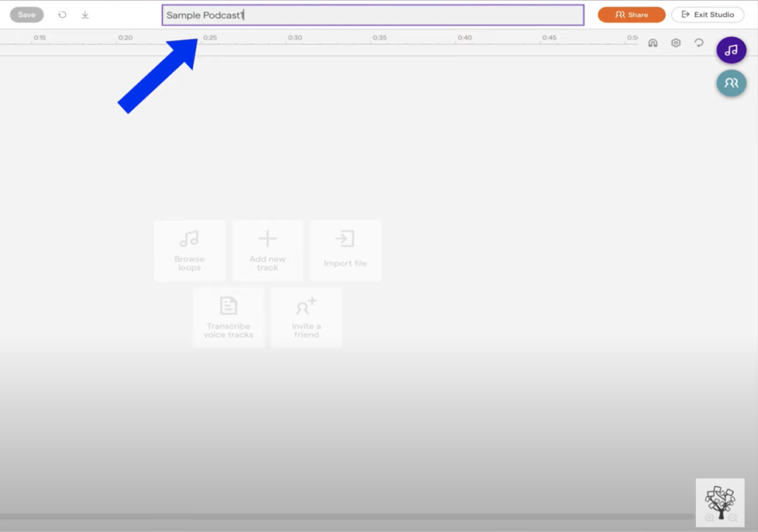Toggle the loop playback icon
The image size is (758, 532).
point(699,43)
